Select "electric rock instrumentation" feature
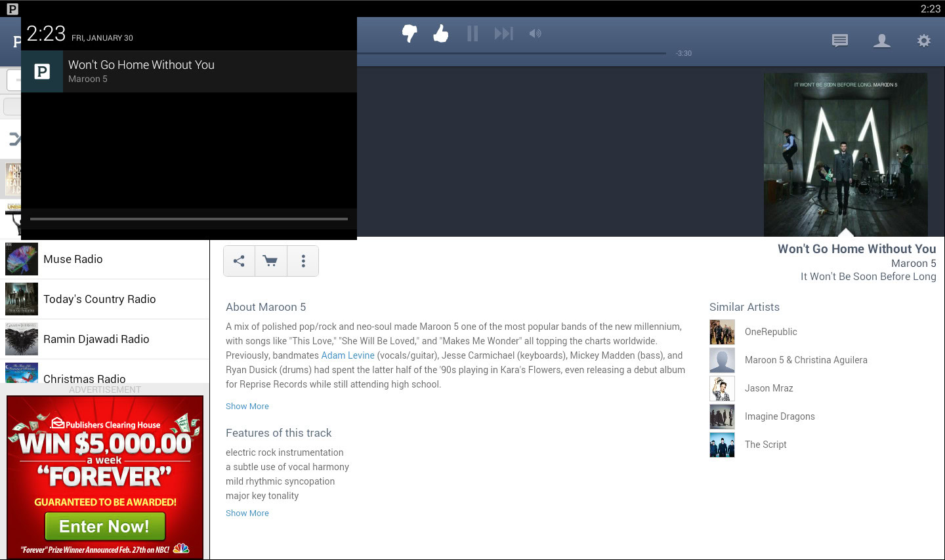Viewport: 945px width, 560px height. click(x=285, y=452)
